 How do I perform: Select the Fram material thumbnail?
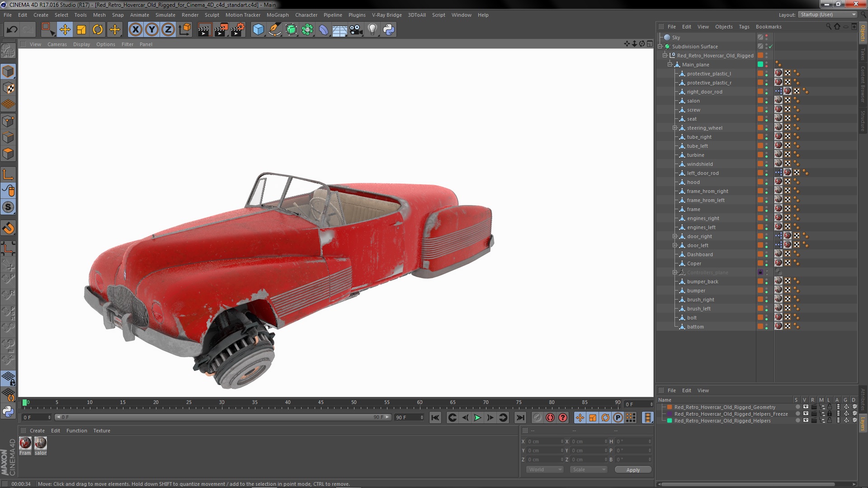point(25,443)
